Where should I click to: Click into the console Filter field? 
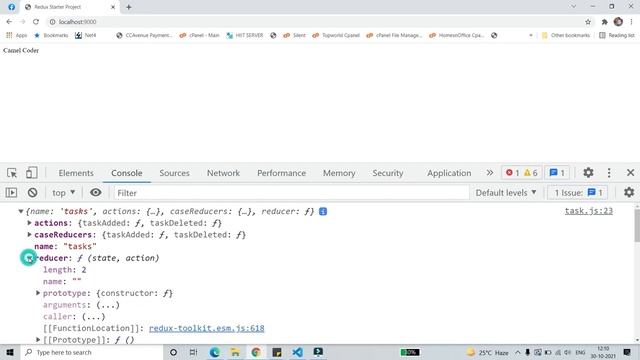coord(291,193)
